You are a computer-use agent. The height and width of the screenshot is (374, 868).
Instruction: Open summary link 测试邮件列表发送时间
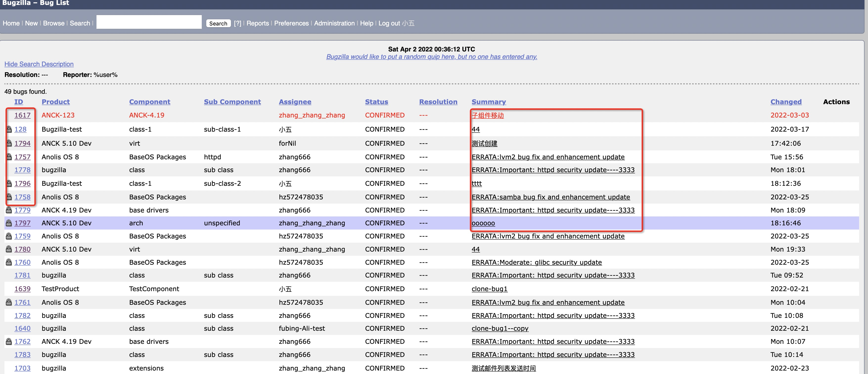pyautogui.click(x=503, y=368)
